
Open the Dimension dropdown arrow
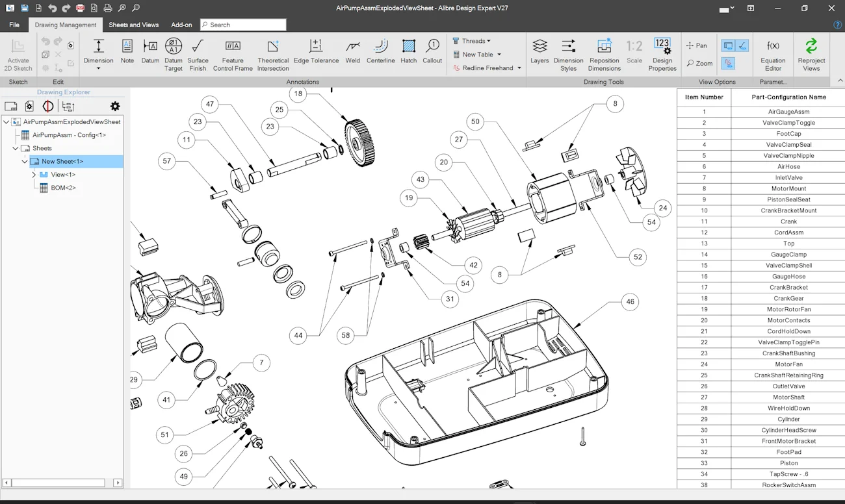(99, 68)
